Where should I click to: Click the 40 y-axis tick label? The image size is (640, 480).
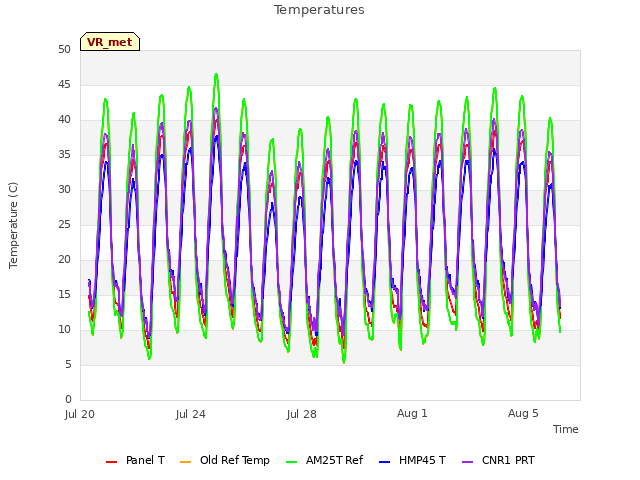click(x=64, y=120)
